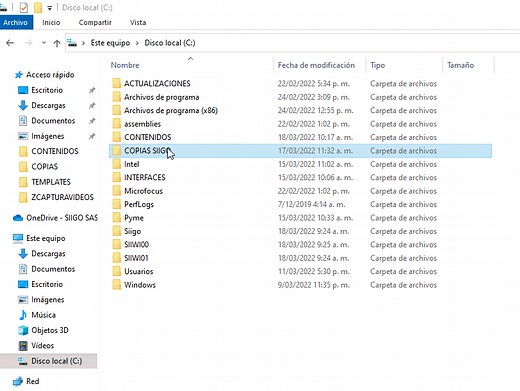Select the Siigo folder icon

pos(117,231)
